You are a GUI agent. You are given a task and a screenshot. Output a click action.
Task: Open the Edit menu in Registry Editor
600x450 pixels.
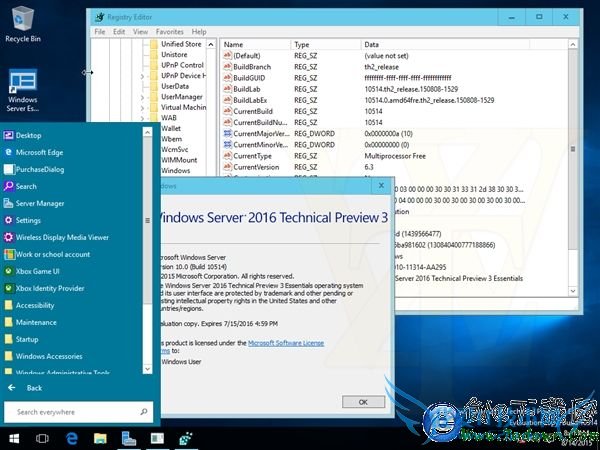click(x=119, y=32)
